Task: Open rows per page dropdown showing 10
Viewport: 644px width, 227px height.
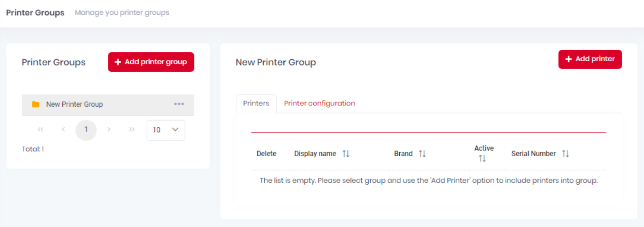Action: [x=166, y=130]
